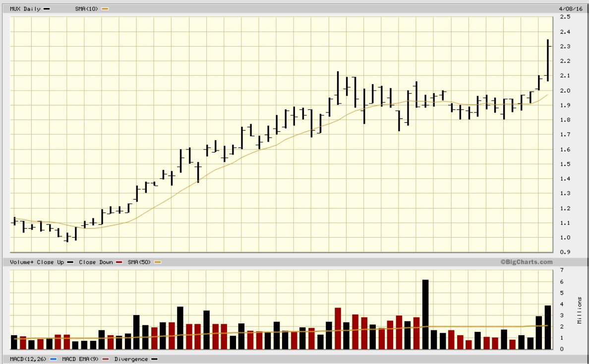Select the "Close Down" legend text
589x364 pixels.
96,262
